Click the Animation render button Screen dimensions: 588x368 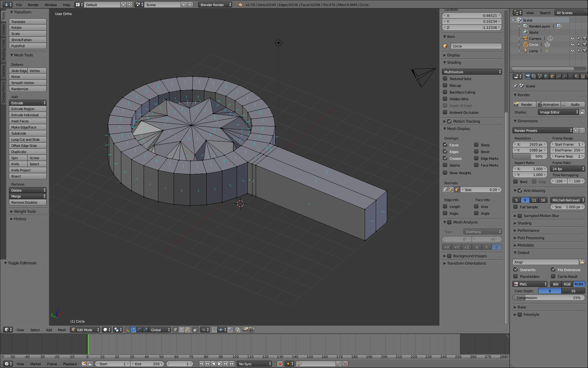click(548, 104)
